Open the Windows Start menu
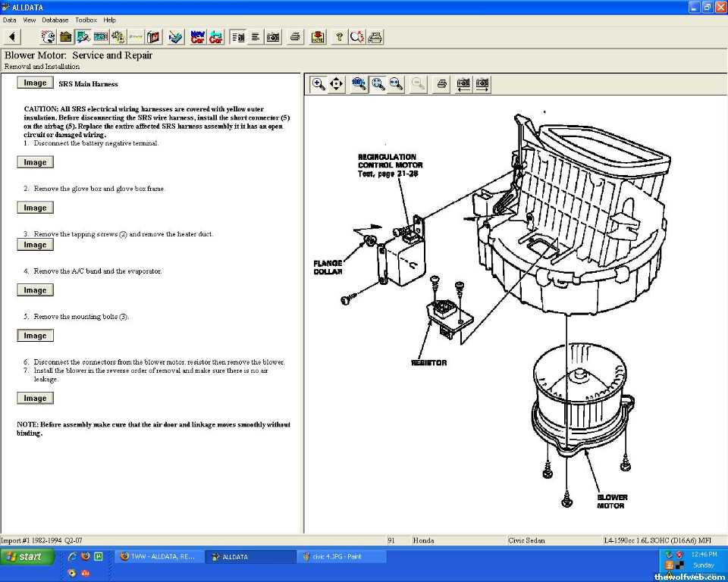The width and height of the screenshot is (728, 582). tap(27, 557)
